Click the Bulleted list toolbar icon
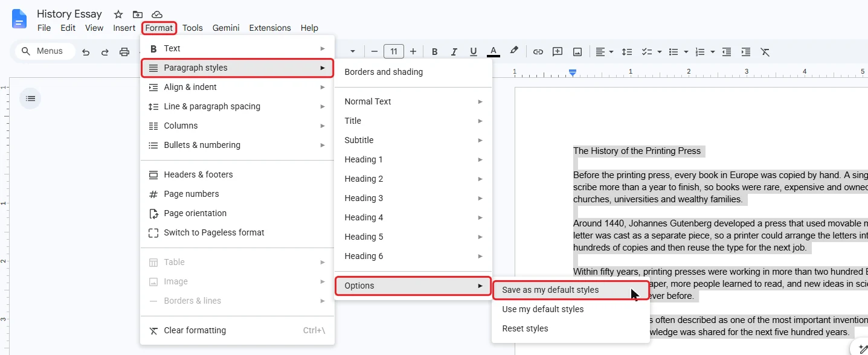The image size is (868, 355). pos(674,52)
